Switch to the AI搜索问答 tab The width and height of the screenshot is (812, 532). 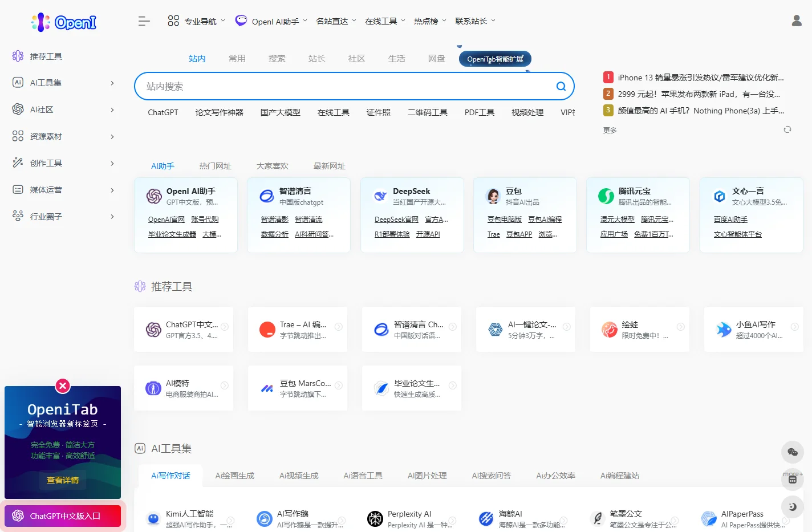pyautogui.click(x=491, y=476)
